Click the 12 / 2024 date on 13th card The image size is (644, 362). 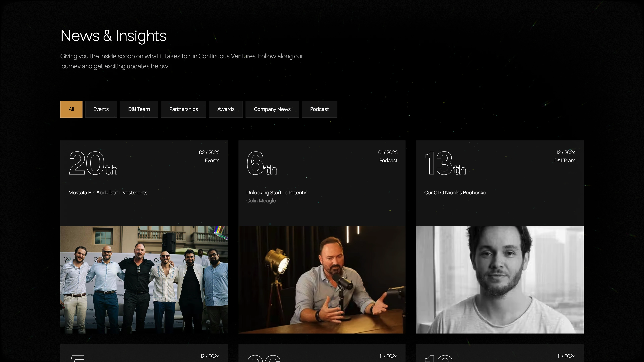tap(566, 152)
